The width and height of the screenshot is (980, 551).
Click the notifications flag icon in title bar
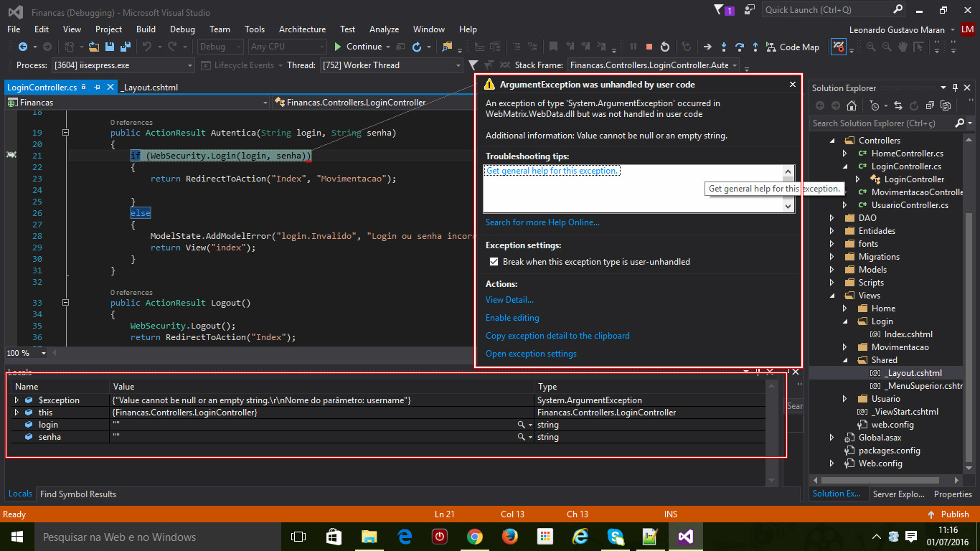point(720,10)
